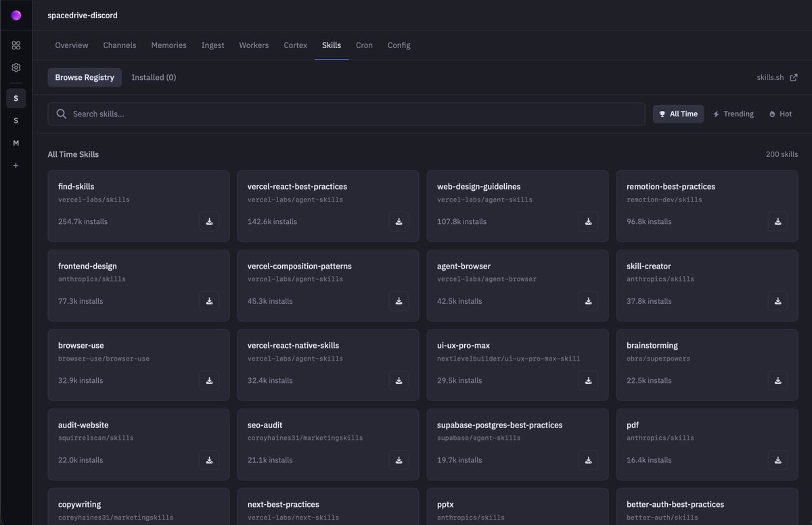
Task: Click the 200 skills count label
Action: coord(782,154)
